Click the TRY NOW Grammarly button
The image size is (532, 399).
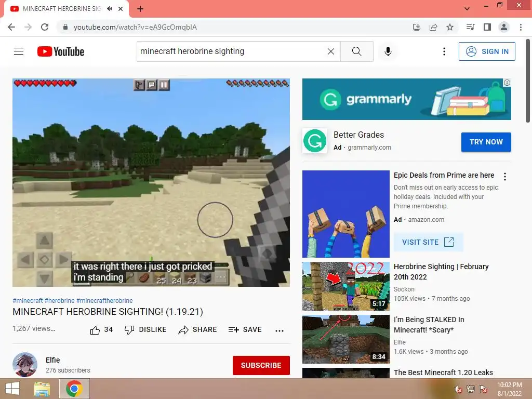(486, 142)
